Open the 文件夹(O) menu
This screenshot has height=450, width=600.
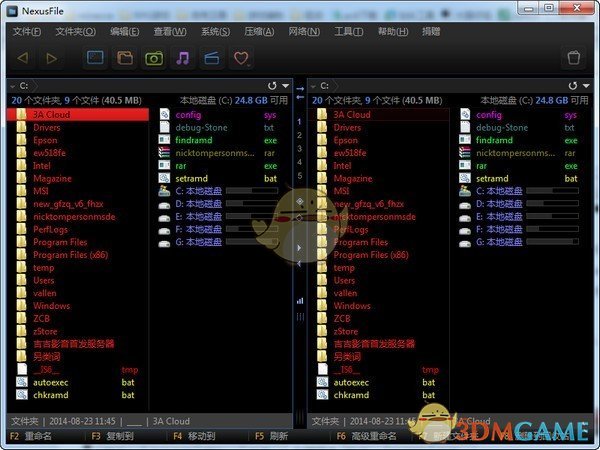(x=76, y=32)
